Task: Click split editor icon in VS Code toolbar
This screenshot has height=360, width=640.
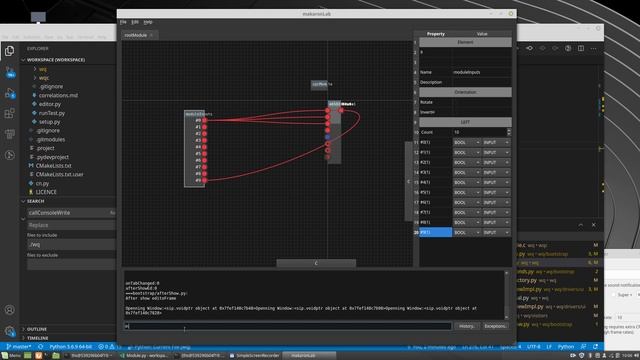Action: pyautogui.click(x=581, y=48)
